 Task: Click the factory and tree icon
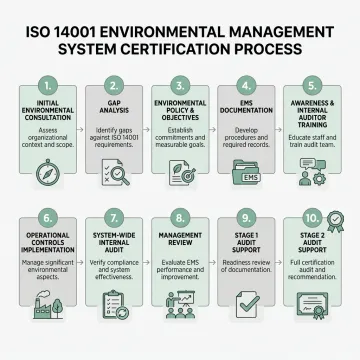click(48, 304)
